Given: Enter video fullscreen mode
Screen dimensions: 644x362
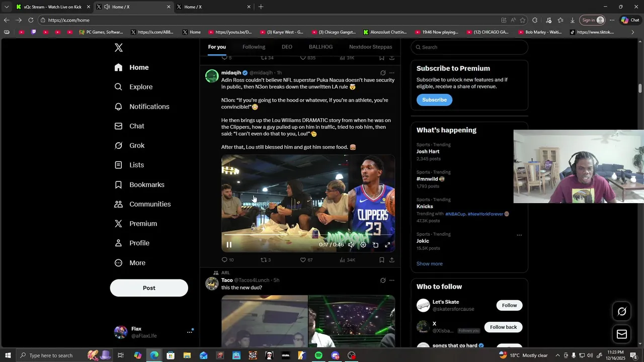Looking at the screenshot, I should (387, 245).
